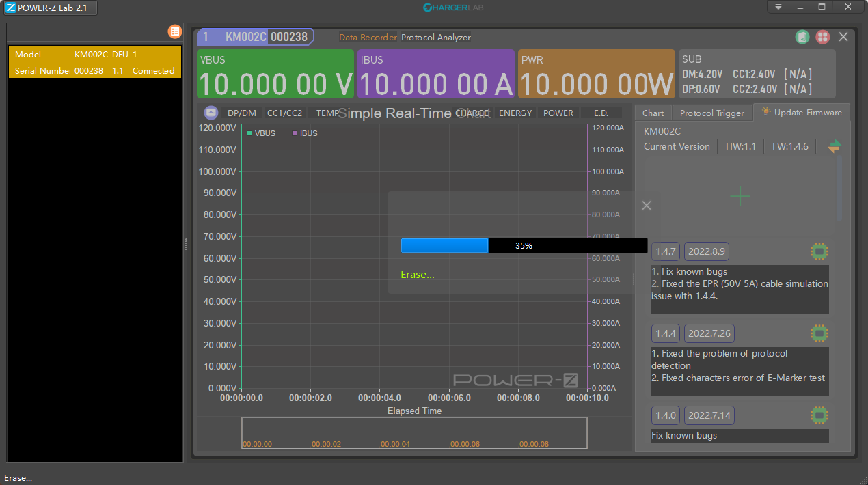
Task: Click the 2022.8.9 date button
Action: click(706, 251)
